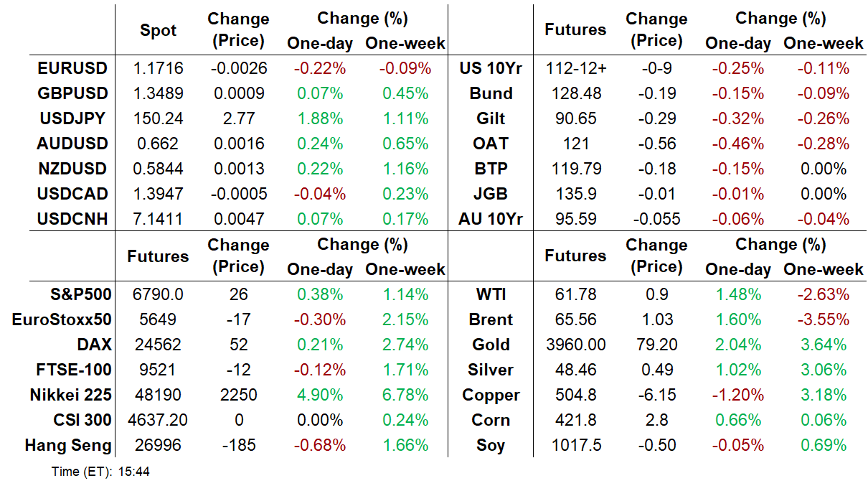The height and width of the screenshot is (486, 868).
Task: Click the Nikkei 225 one-day change 4.90%
Action: pos(320,396)
